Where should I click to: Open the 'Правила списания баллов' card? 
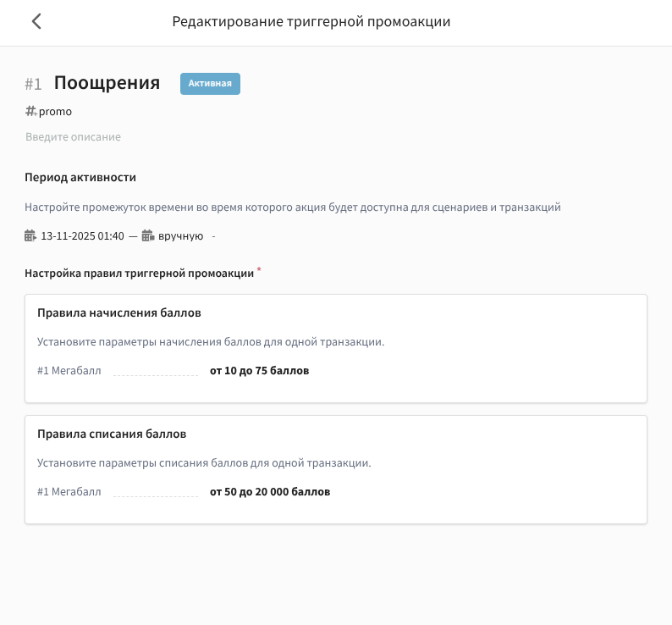pyautogui.click(x=112, y=434)
